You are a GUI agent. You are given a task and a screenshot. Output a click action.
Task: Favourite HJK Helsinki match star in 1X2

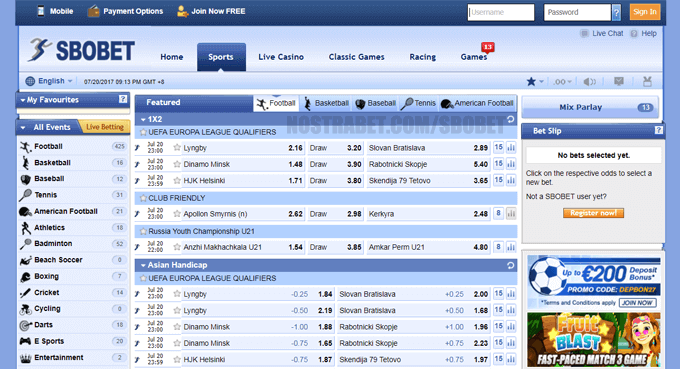(x=177, y=180)
